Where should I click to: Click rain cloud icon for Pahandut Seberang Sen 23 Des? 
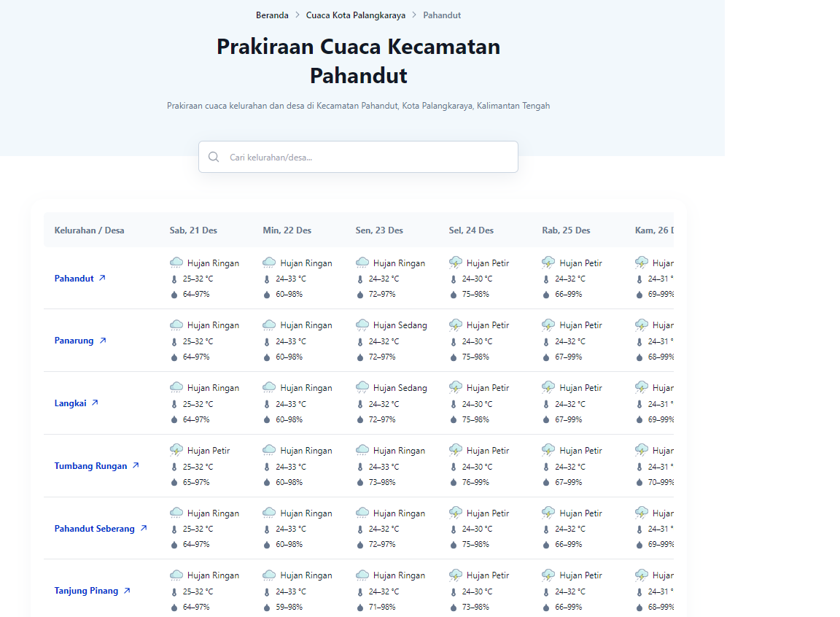pos(362,513)
